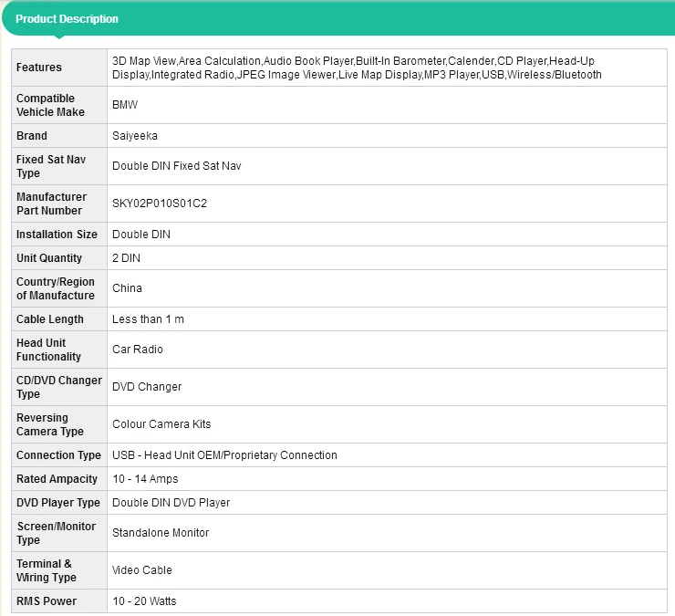Screen dimensions: 675x616
Task: Click the Saiyeeka brand value
Action: (x=135, y=136)
